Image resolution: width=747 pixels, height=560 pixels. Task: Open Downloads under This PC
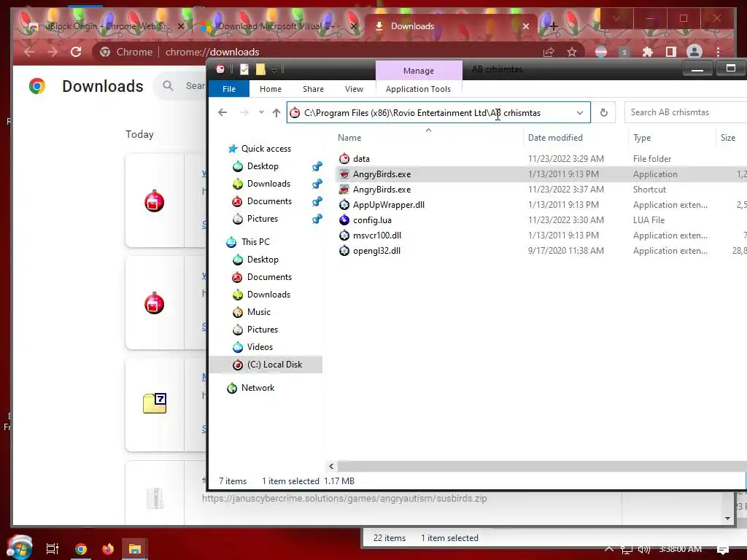(268, 295)
